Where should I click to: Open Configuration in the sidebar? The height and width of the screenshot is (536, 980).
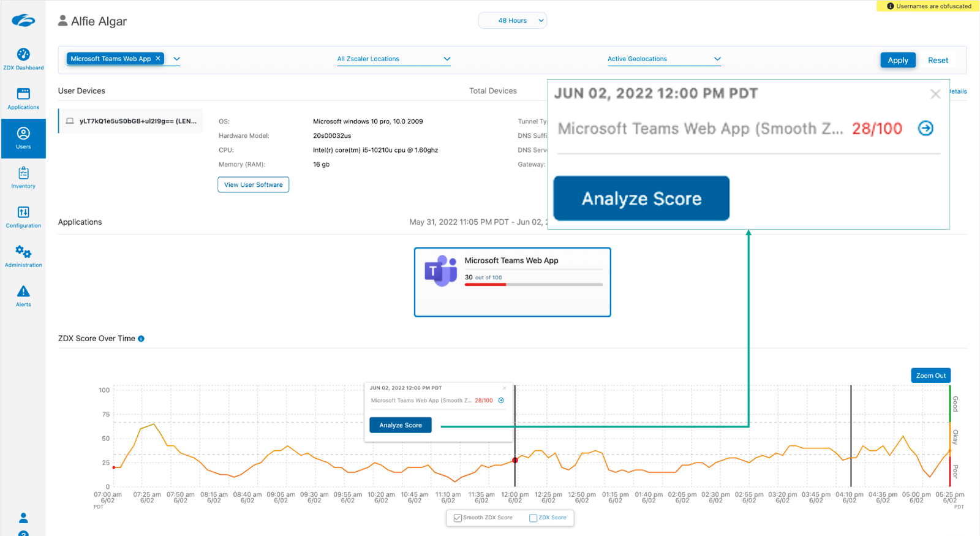click(x=23, y=213)
